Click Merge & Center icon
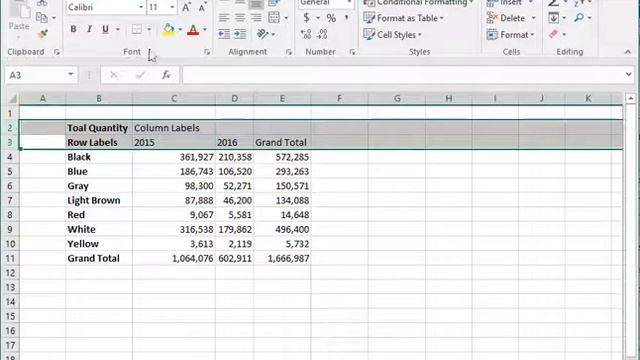The height and width of the screenshot is (360, 640). click(274, 18)
